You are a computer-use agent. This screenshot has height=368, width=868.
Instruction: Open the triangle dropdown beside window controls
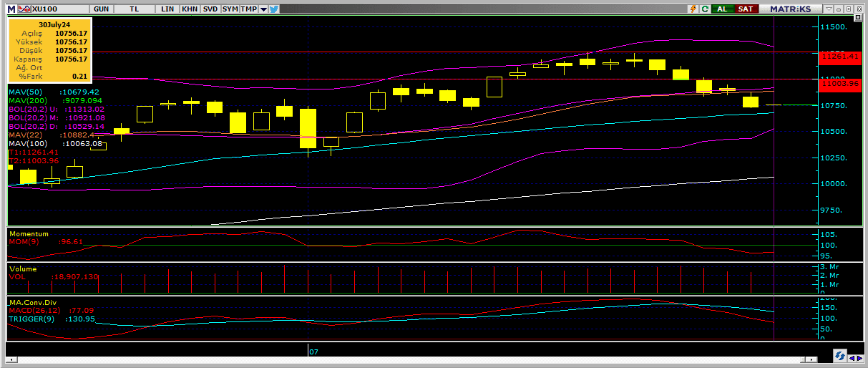(x=829, y=9)
